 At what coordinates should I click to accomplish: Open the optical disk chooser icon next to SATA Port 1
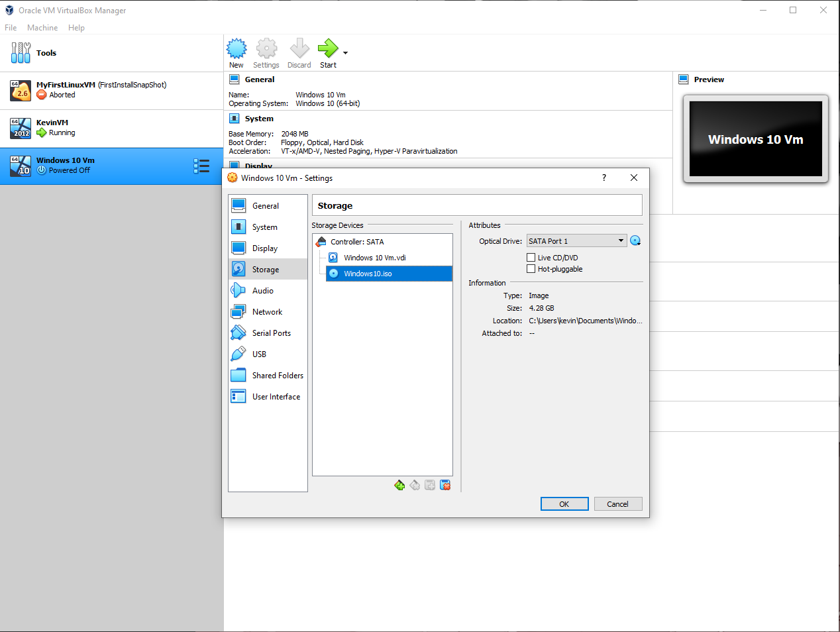click(635, 240)
